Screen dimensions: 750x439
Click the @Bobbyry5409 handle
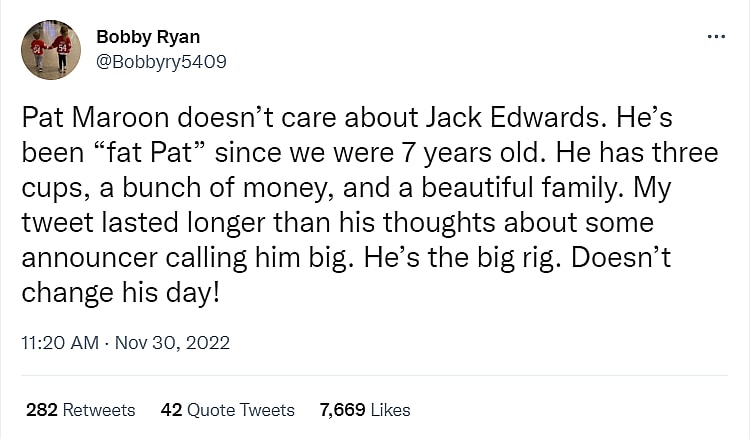[x=161, y=62]
